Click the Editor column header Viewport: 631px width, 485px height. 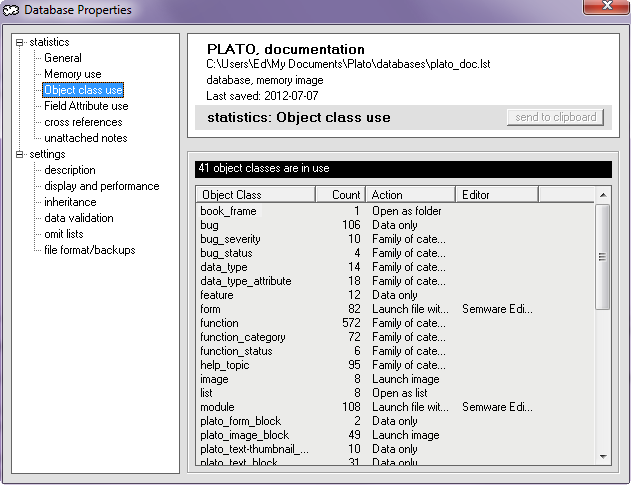(x=497, y=194)
